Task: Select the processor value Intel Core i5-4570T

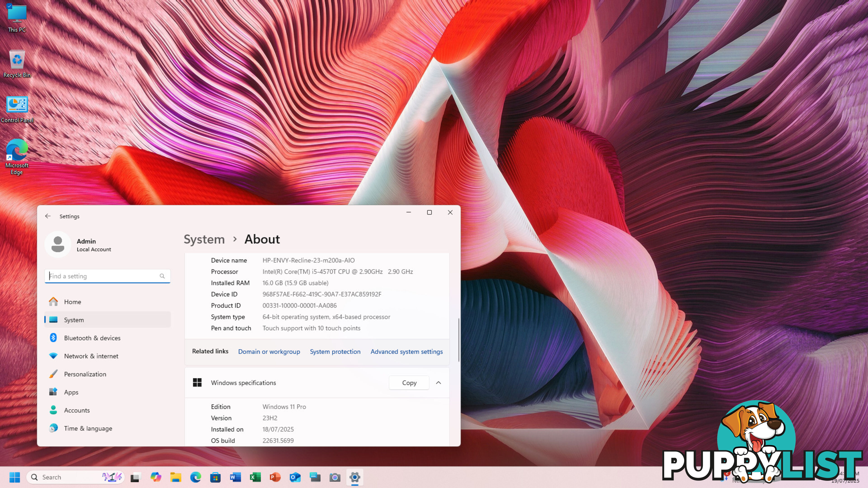Action: tap(338, 272)
